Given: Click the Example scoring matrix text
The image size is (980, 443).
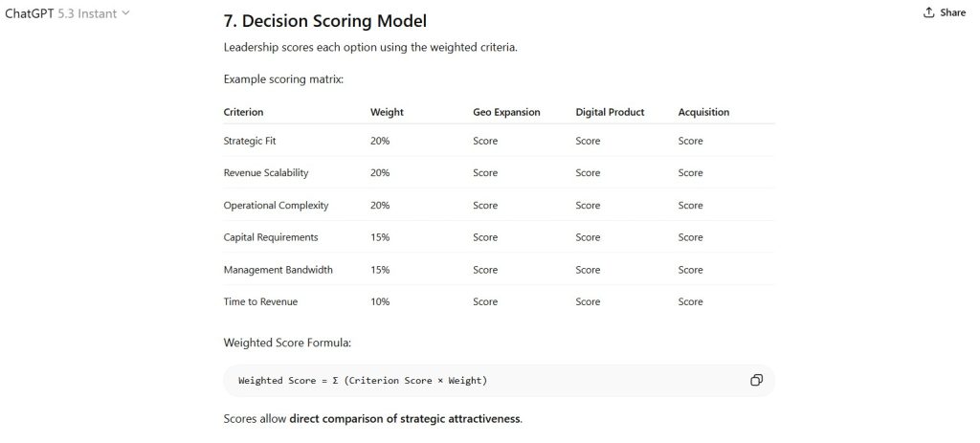Looking at the screenshot, I should coord(283,78).
